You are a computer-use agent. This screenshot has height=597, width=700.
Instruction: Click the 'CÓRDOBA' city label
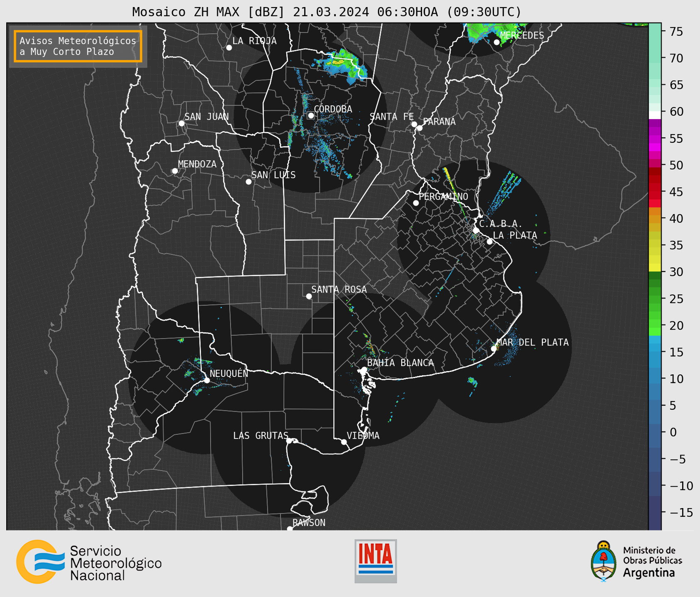click(x=333, y=109)
